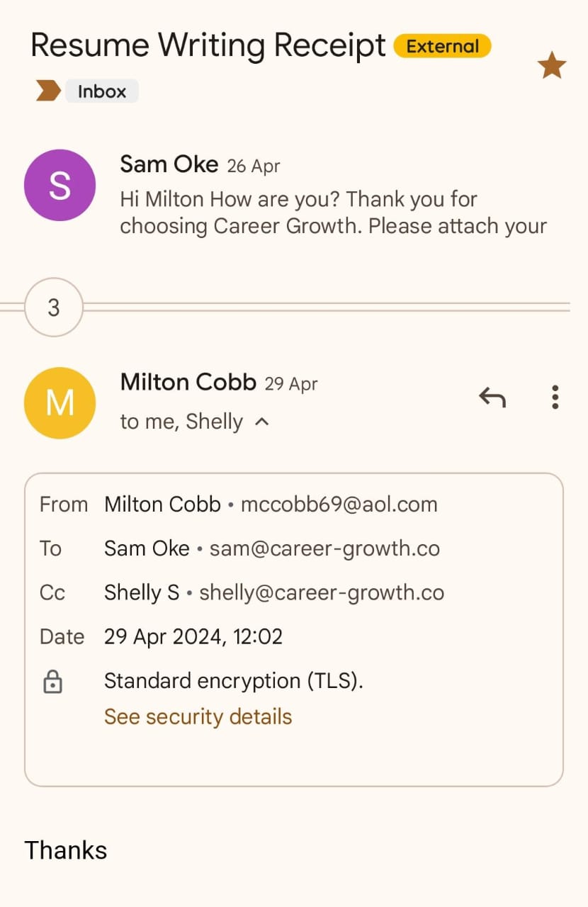Open Sam Oke's purple avatar

pyautogui.click(x=60, y=185)
